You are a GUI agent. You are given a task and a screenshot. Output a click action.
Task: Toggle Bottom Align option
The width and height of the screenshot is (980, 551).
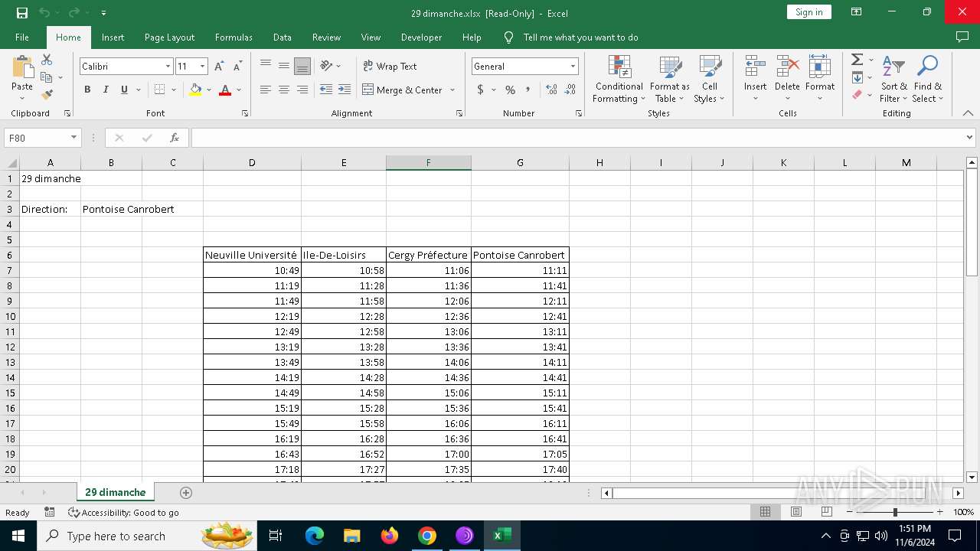tap(302, 66)
